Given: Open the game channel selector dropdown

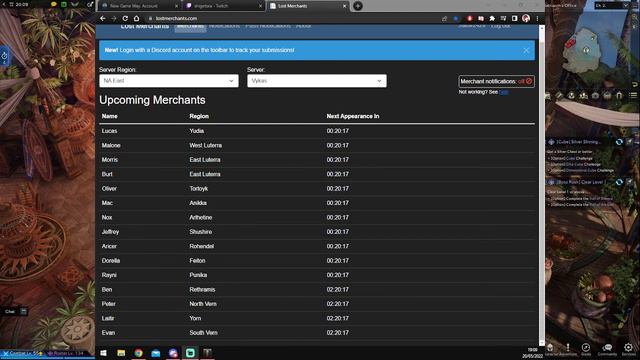Looking at the screenshot, I should [x=612, y=5].
